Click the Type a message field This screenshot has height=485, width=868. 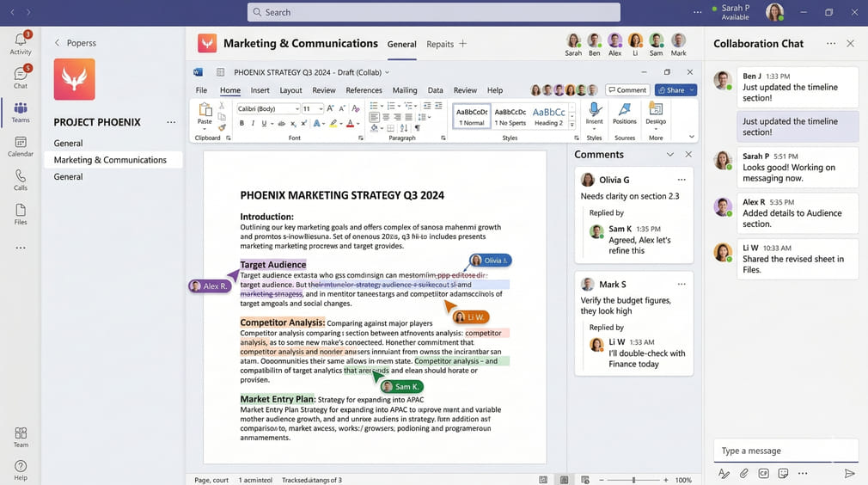[785, 451]
